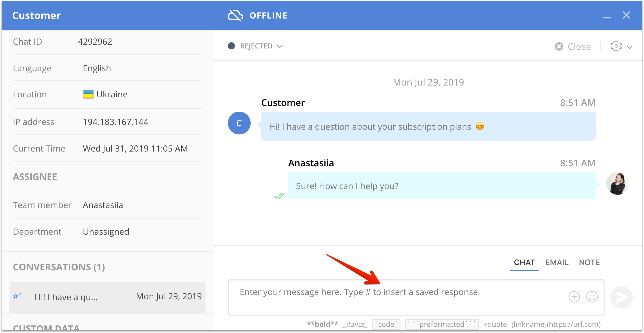The height and width of the screenshot is (333, 644).
Task: Click the Mon Jul 29, 2019 date separator
Action: click(428, 82)
